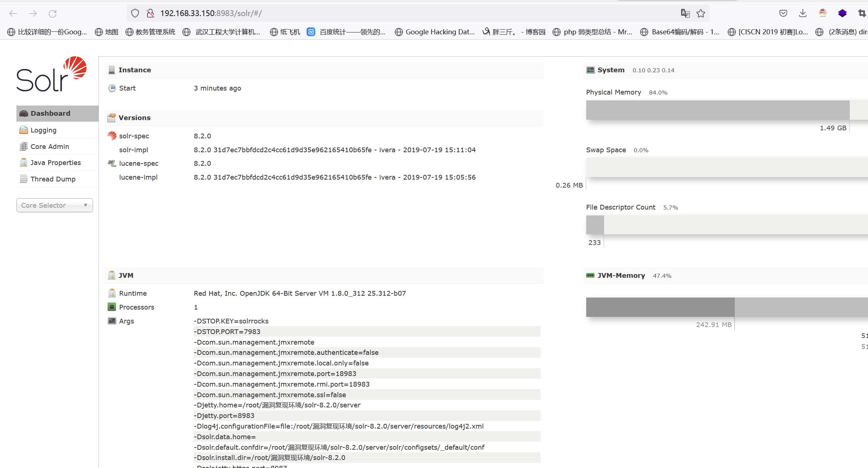The height and width of the screenshot is (468, 868).
Task: Open the 武汉工程大学计算机... bookmark
Action: click(x=222, y=32)
